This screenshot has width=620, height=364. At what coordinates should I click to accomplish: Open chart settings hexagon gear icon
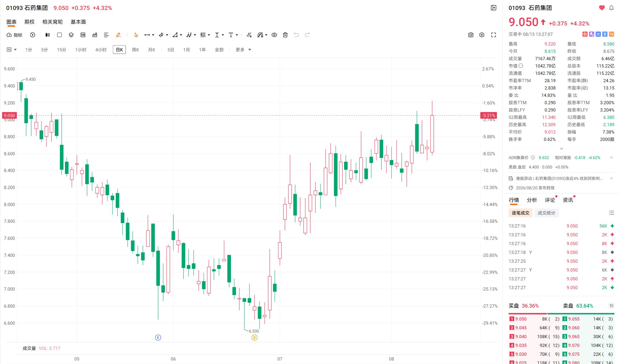pos(482,35)
